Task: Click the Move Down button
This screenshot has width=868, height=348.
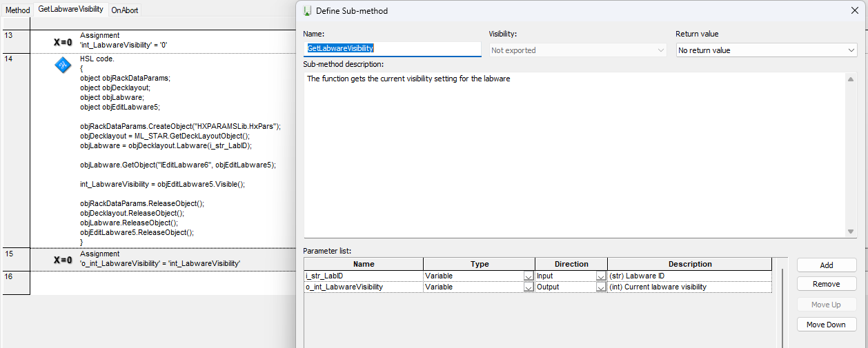Action: pos(826,325)
